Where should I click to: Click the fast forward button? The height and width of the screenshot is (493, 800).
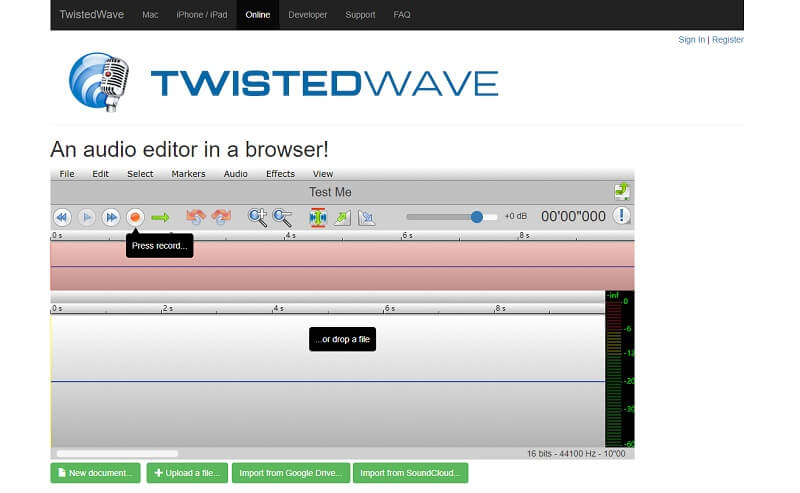coord(111,217)
